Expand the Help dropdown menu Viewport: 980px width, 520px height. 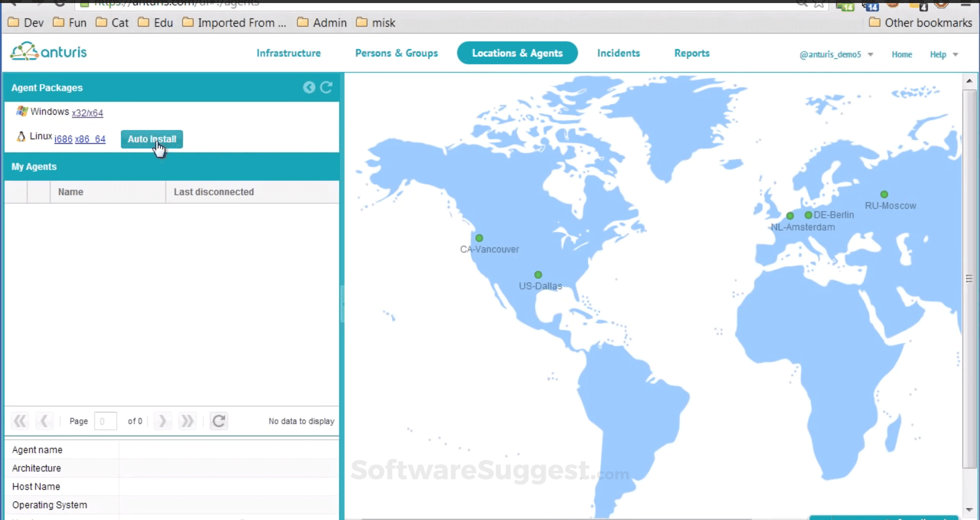point(944,55)
